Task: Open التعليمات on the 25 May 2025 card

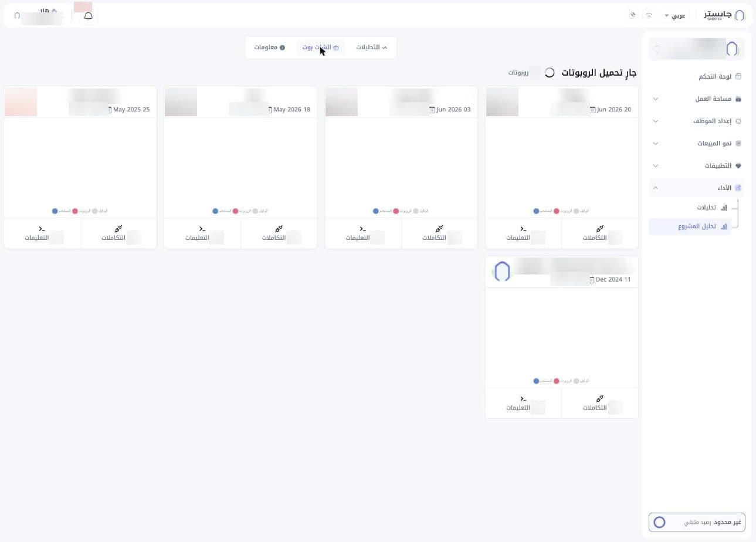Action: click(x=42, y=233)
